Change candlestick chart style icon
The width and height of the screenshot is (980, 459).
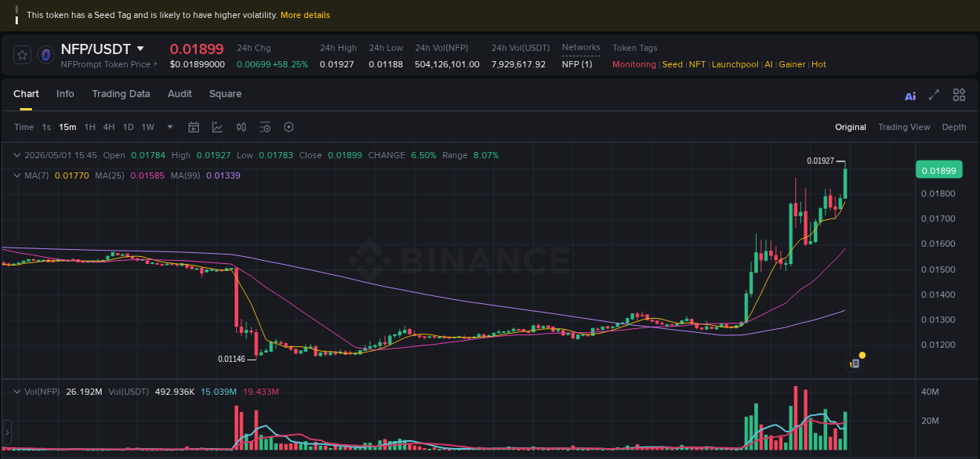click(241, 127)
